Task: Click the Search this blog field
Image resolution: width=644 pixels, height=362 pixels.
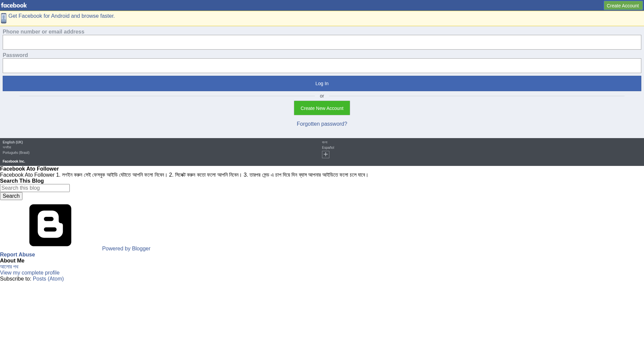Action: coord(35,188)
